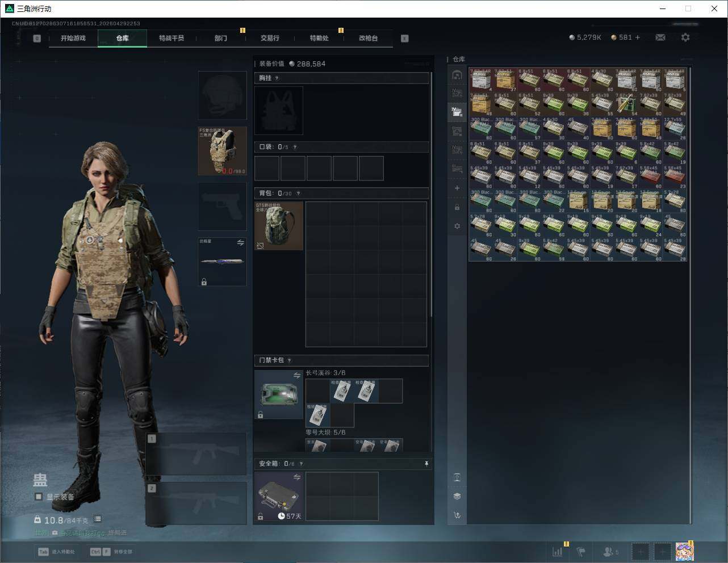Select the melee knife thumbnail
728x563 pixels.
(223, 262)
